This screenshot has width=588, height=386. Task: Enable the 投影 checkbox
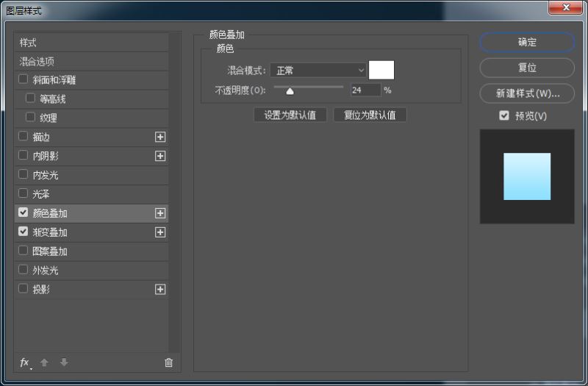click(x=24, y=289)
